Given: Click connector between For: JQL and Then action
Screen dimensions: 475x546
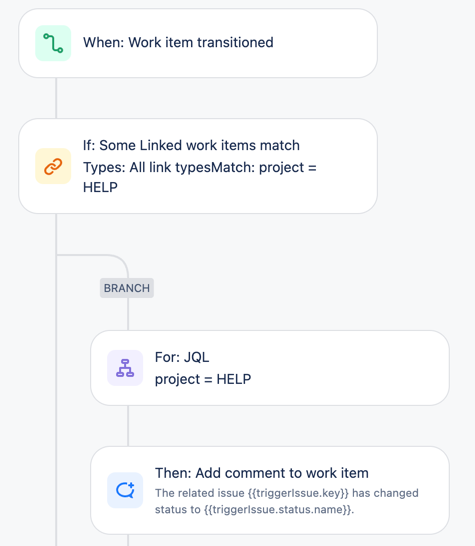Looking at the screenshot, I should (128, 426).
